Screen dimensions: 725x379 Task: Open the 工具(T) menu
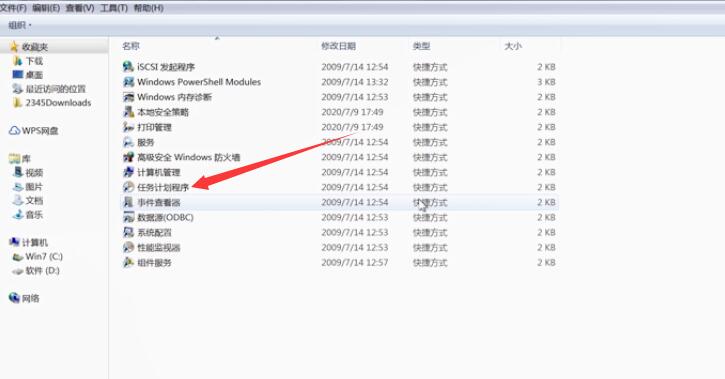[114, 8]
